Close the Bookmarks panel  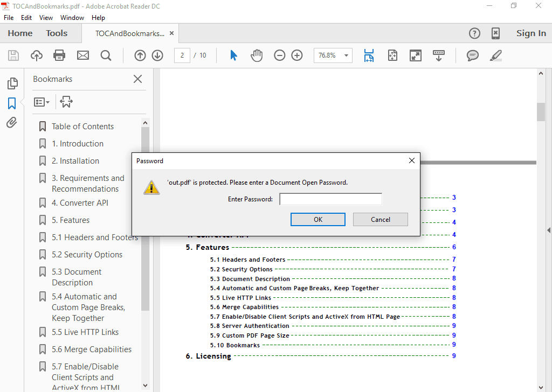(137, 79)
